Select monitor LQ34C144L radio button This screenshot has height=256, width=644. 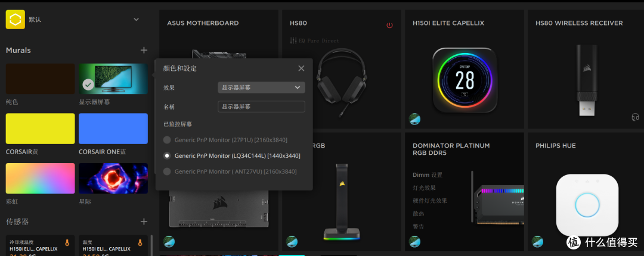167,156
